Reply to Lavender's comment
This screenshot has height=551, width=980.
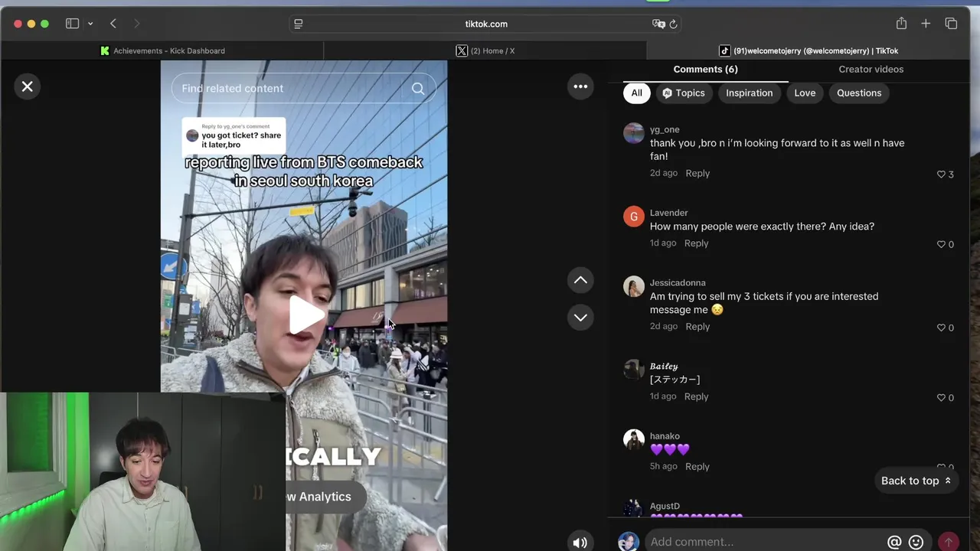tap(696, 243)
